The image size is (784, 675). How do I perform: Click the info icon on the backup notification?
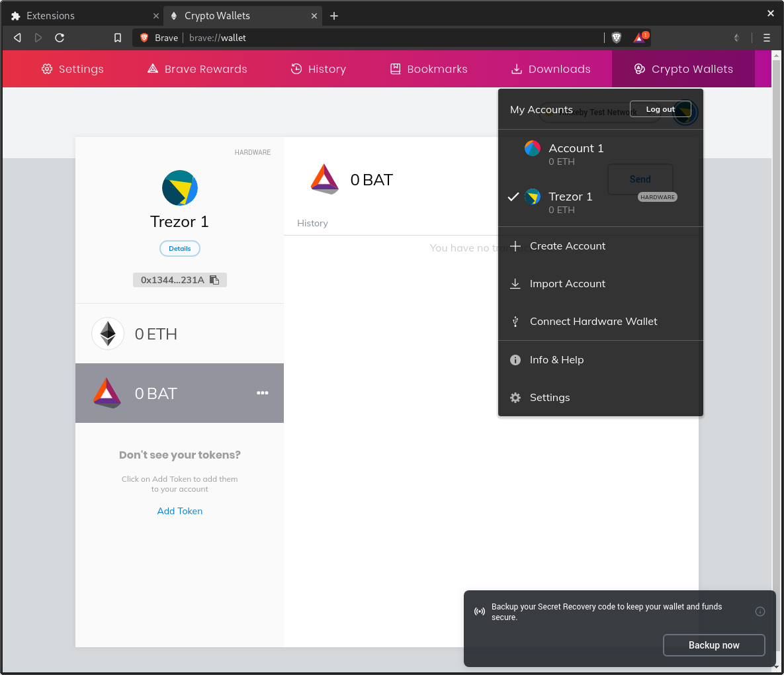[760, 611]
